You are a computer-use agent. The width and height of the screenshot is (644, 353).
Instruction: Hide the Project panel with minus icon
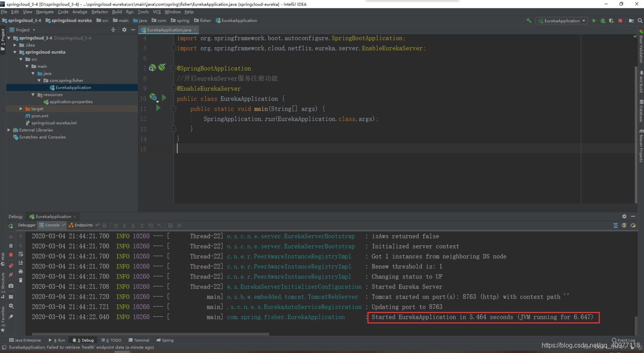coord(133,30)
